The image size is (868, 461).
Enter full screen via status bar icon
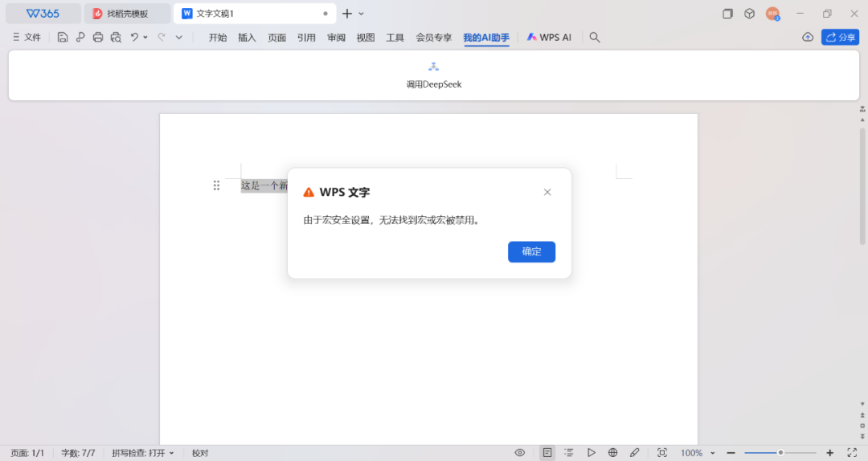point(852,453)
